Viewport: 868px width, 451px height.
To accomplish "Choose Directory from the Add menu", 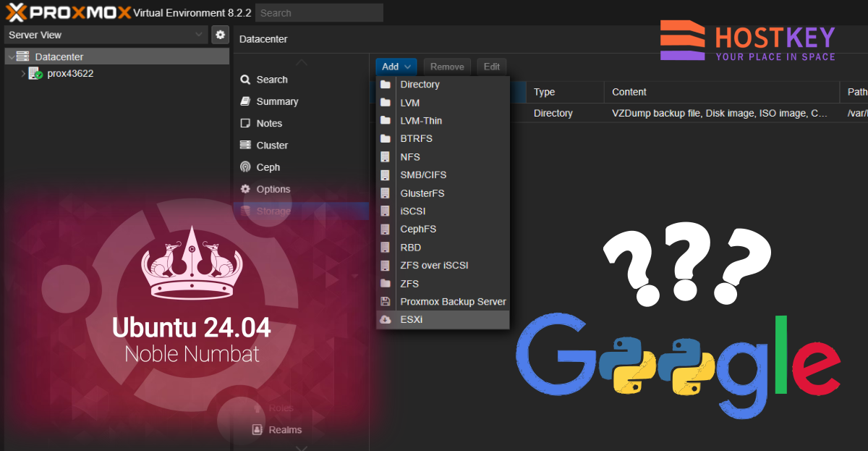I will 443,85.
